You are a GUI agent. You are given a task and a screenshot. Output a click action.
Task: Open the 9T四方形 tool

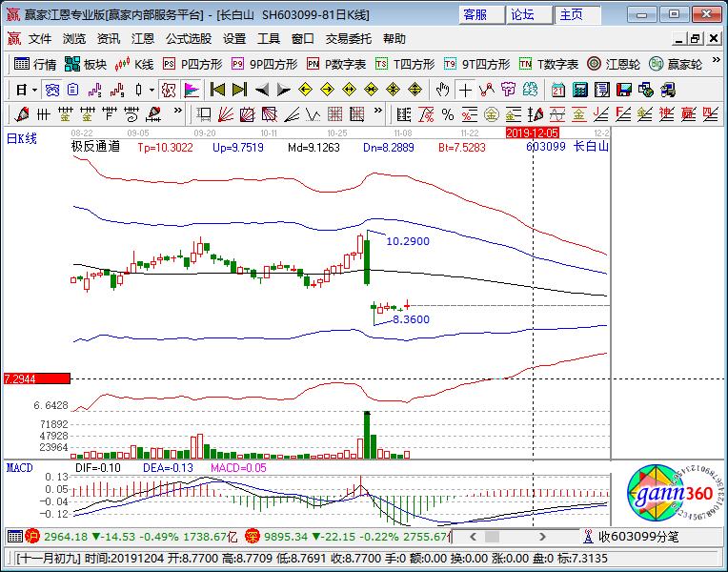[476, 64]
